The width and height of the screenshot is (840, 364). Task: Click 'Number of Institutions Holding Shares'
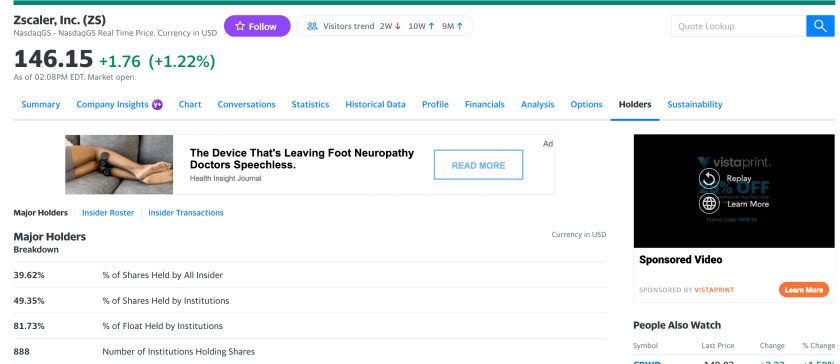point(178,352)
